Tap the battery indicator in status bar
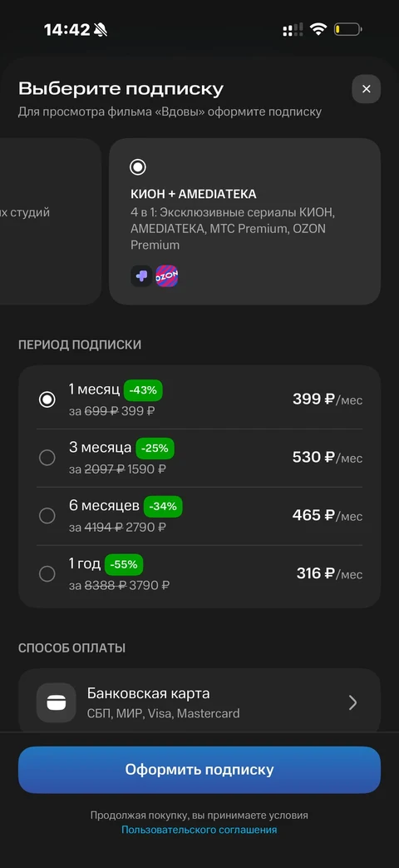The width and height of the screenshot is (399, 868). (347, 29)
